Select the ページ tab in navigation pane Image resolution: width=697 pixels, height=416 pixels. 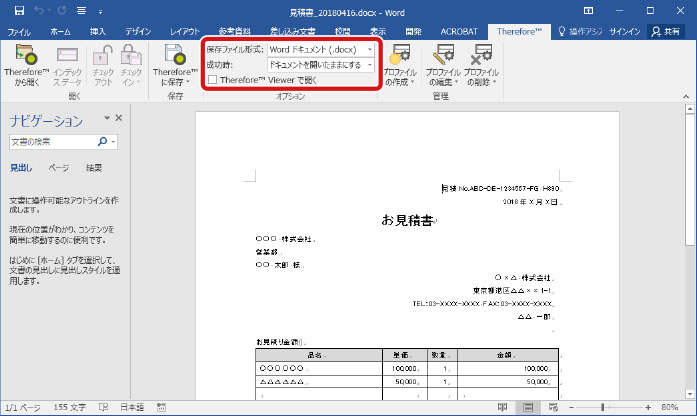(x=59, y=168)
